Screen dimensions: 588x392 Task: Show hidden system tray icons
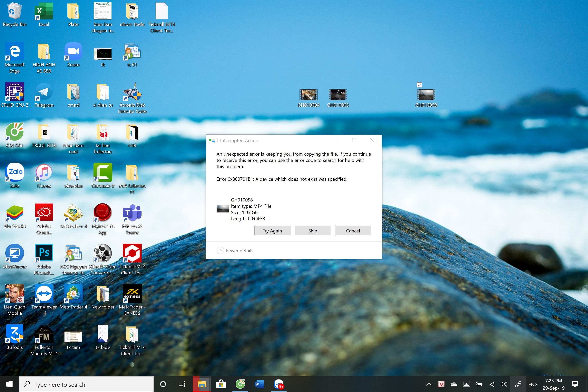pos(428,384)
